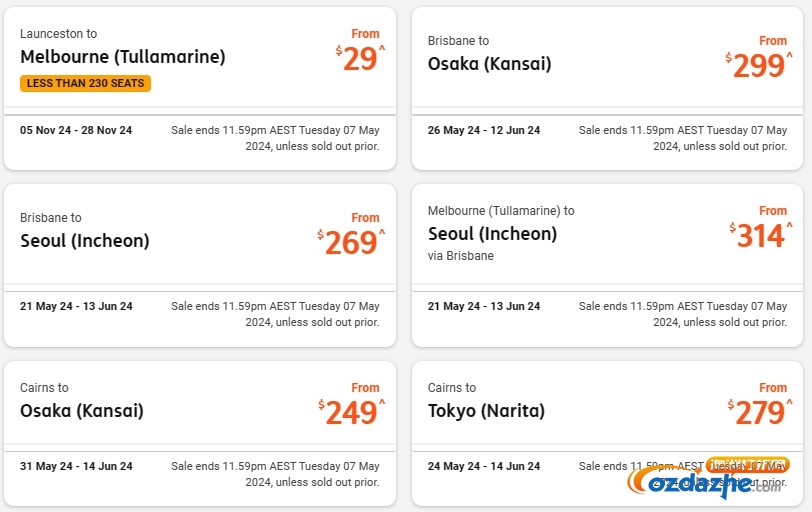Screen dimensions: 812x512
Task: Click the $314 fare price
Action: click(x=761, y=236)
